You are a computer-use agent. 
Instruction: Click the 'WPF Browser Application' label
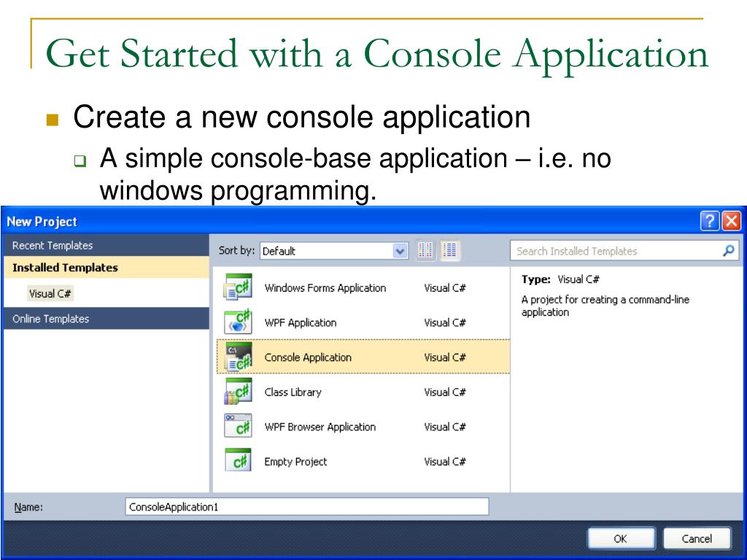[x=320, y=427]
